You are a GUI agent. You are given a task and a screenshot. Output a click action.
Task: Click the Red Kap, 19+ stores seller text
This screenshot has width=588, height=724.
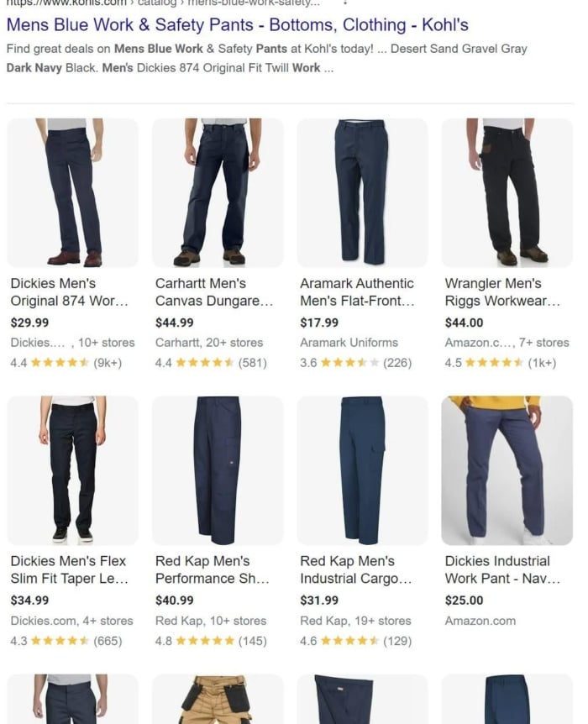point(355,621)
